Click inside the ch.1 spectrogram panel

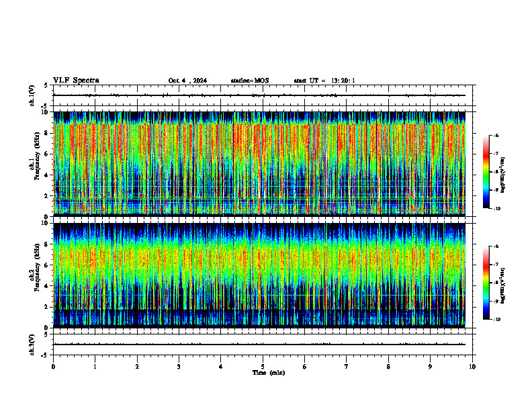pyautogui.click(x=259, y=164)
